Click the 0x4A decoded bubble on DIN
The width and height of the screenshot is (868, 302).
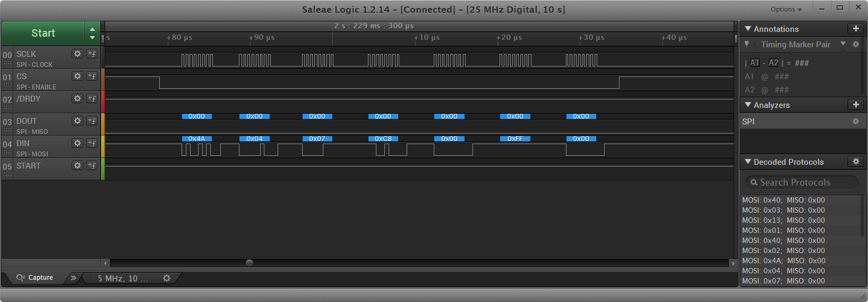(x=197, y=139)
